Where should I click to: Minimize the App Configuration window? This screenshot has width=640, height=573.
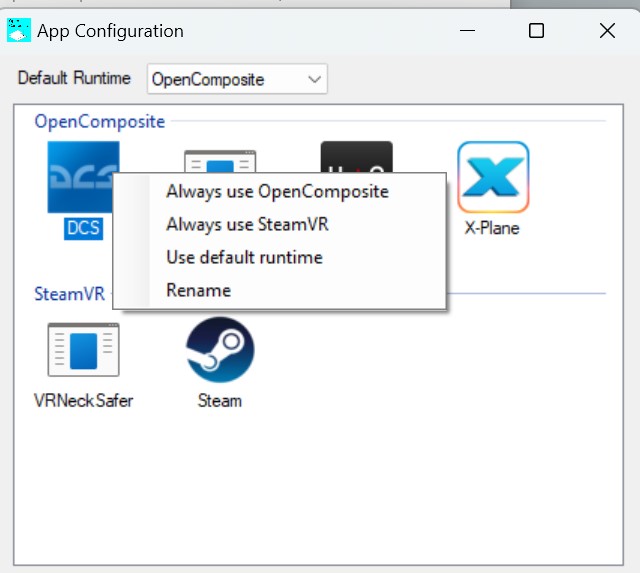click(467, 31)
